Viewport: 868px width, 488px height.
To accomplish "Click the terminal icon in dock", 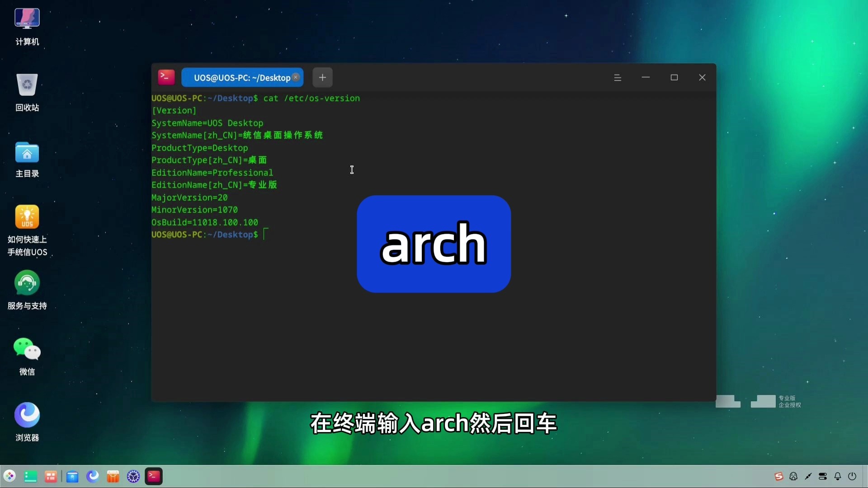I will tap(154, 476).
